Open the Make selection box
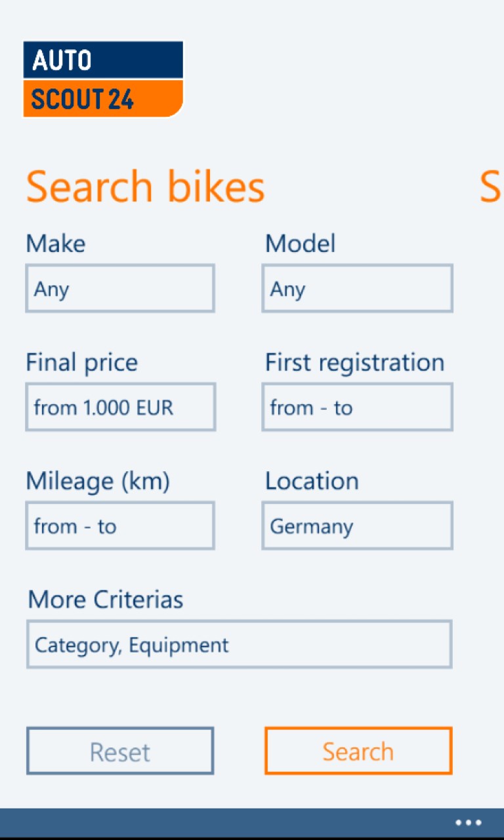Image resolution: width=504 pixels, height=840 pixels. coord(120,289)
